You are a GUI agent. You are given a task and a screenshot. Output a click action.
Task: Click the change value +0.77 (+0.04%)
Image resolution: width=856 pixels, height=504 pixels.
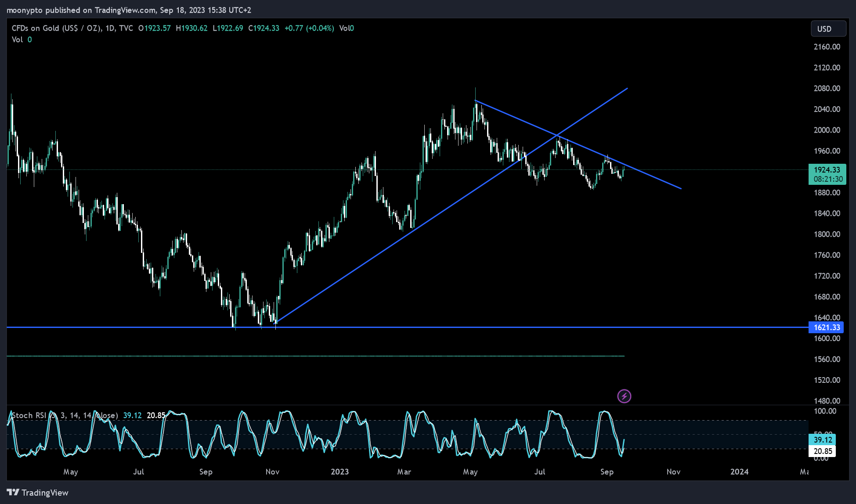click(309, 28)
